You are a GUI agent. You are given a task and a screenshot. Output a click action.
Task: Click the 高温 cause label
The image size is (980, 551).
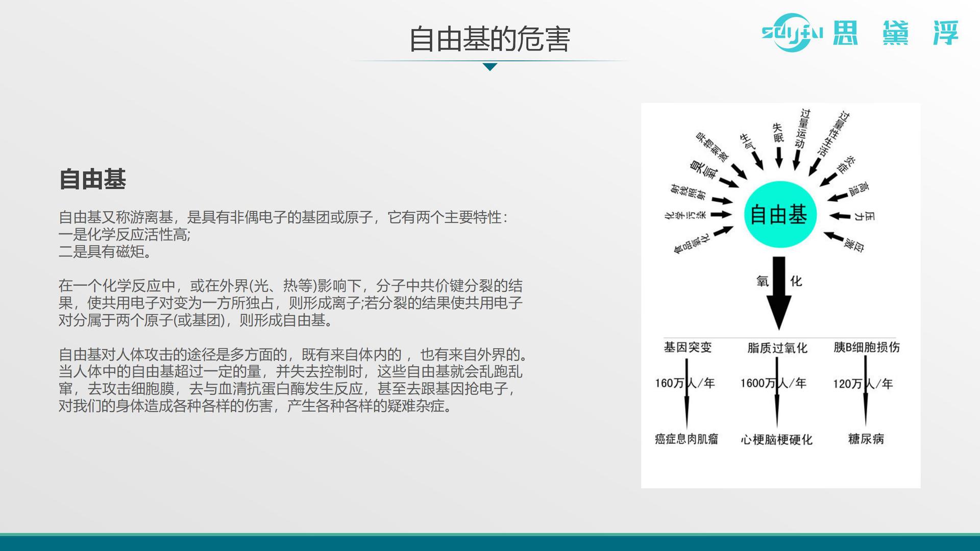tap(859, 190)
